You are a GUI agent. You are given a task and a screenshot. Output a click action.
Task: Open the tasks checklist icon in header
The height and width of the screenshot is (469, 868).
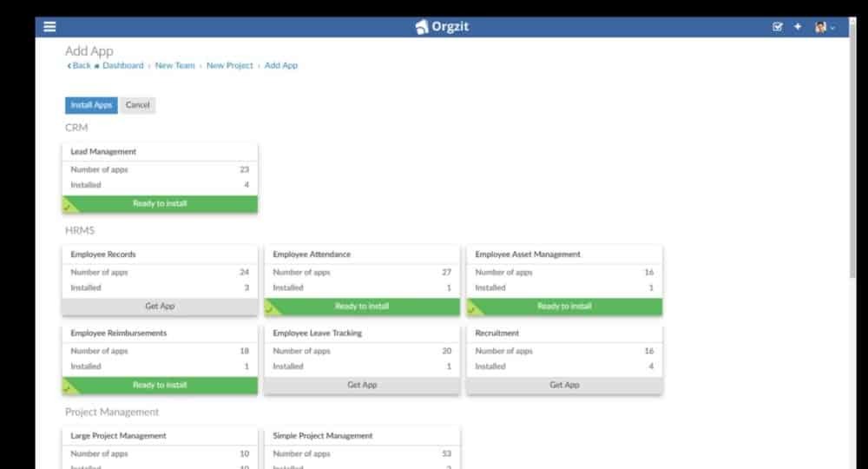(x=778, y=27)
